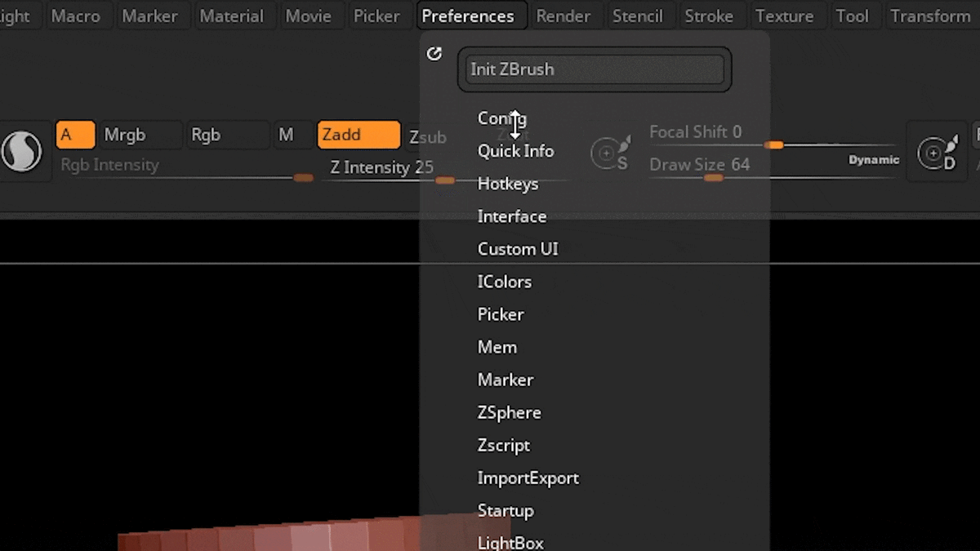Expand the Hotkeys section
This screenshot has height=551, width=980.
(508, 184)
